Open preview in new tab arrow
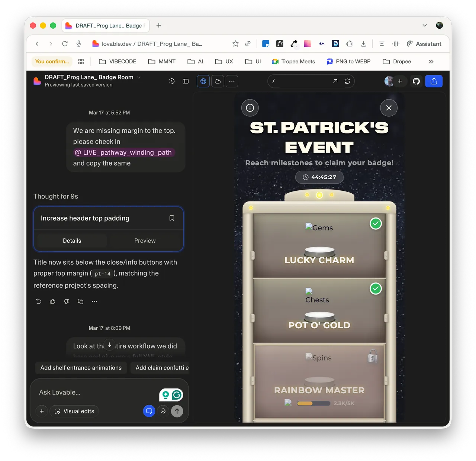This screenshot has height=461, width=476. coord(335,81)
